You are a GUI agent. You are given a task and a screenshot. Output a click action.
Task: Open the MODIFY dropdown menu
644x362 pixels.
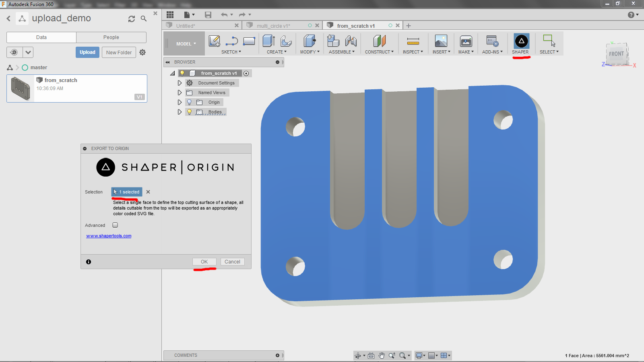310,52
